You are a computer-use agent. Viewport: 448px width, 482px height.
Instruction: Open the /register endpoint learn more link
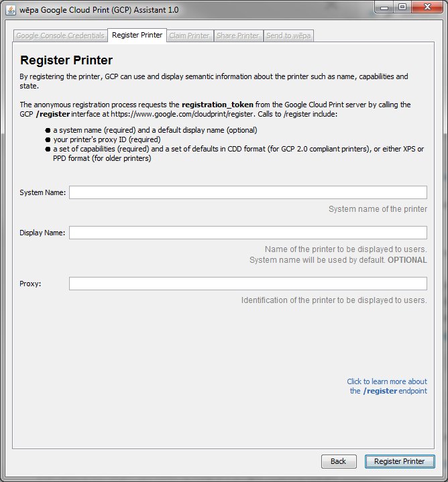[x=387, y=386]
